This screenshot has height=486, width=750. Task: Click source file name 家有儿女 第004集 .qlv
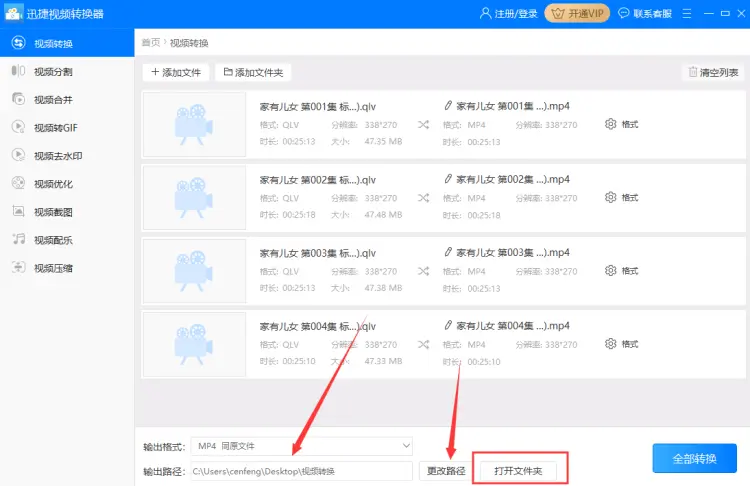click(x=318, y=326)
